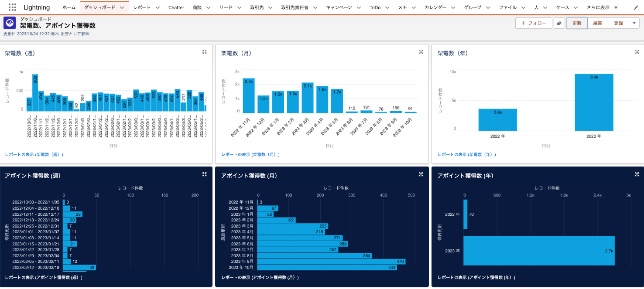
Task: Open the メモ tab dropdown chevron
Action: coord(414,8)
